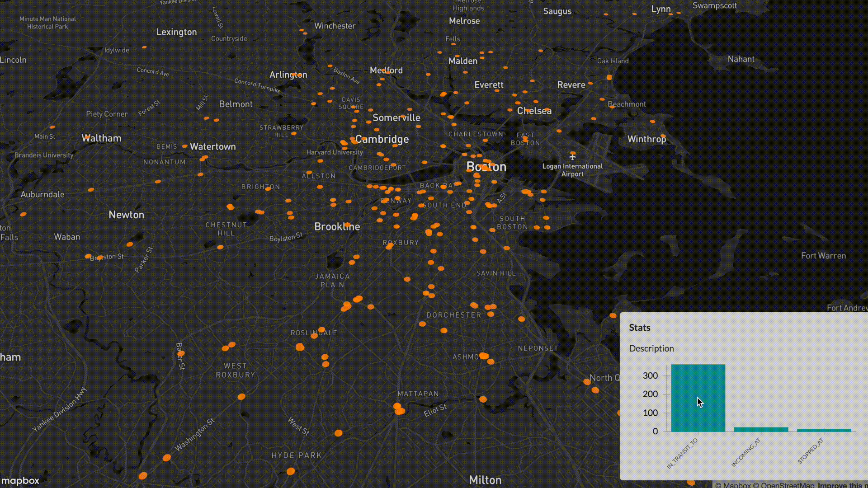
Task: Click the Cambridge map label
Action: (382, 139)
